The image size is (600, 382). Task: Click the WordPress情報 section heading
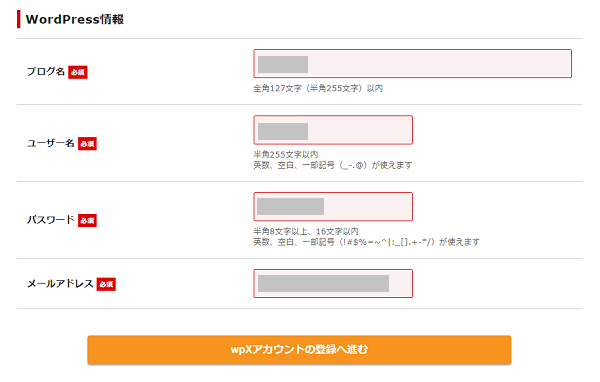(x=75, y=19)
